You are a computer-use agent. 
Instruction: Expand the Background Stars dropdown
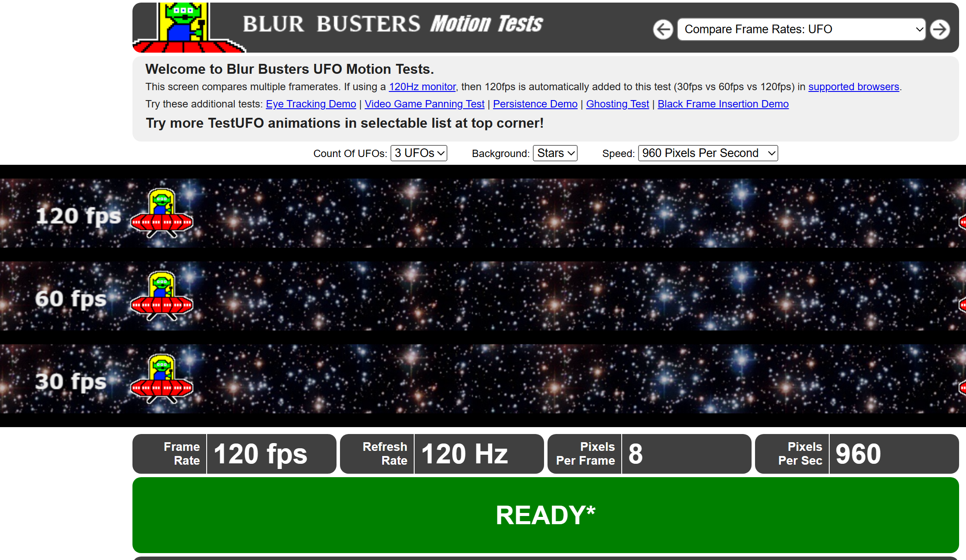point(555,153)
